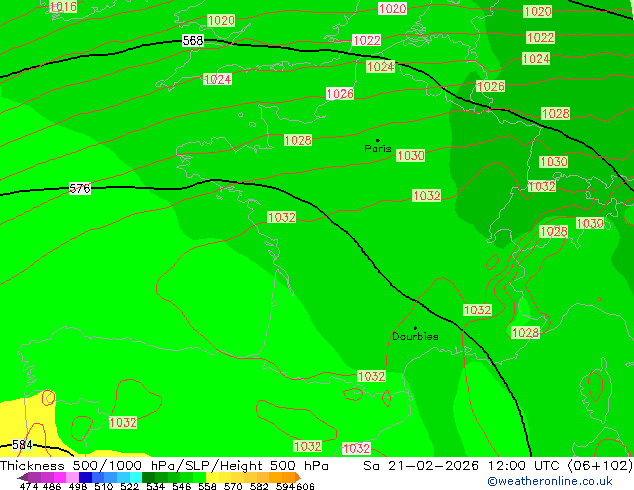Click the 606 legend value

click(305, 486)
